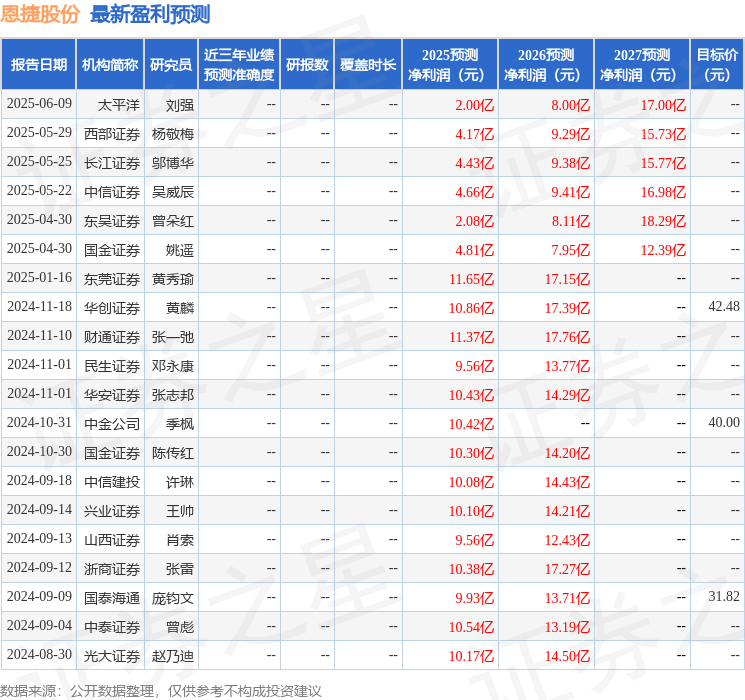This screenshot has width=745, height=700.
Task: Select researcher 赵乃迪
Action: (173, 655)
